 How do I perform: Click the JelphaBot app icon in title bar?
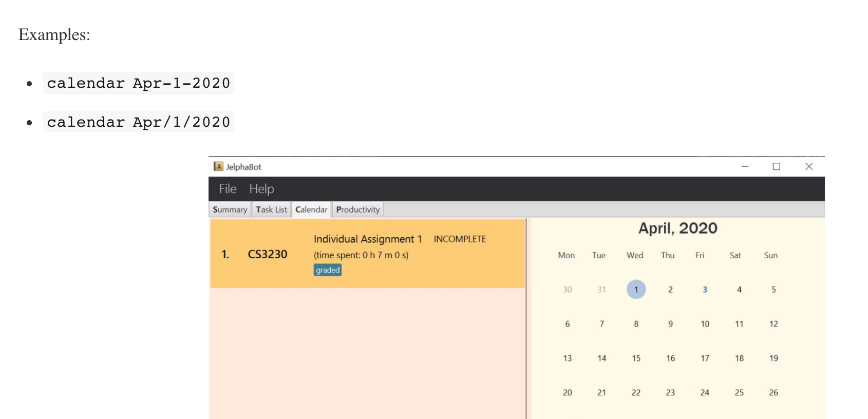(218, 166)
